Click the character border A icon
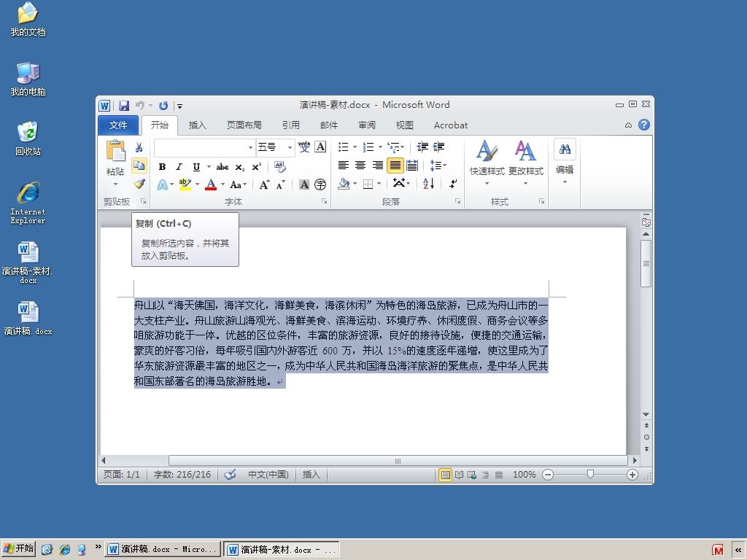The image size is (747, 560). [321, 147]
